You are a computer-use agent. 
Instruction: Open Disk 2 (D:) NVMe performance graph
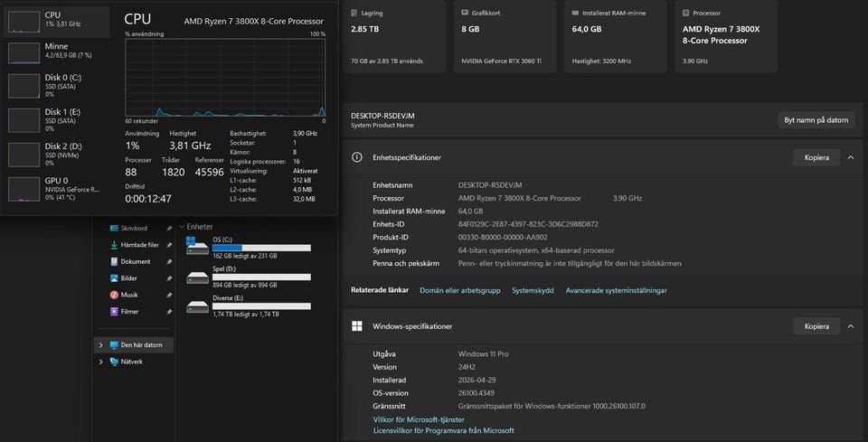pyautogui.click(x=56, y=155)
